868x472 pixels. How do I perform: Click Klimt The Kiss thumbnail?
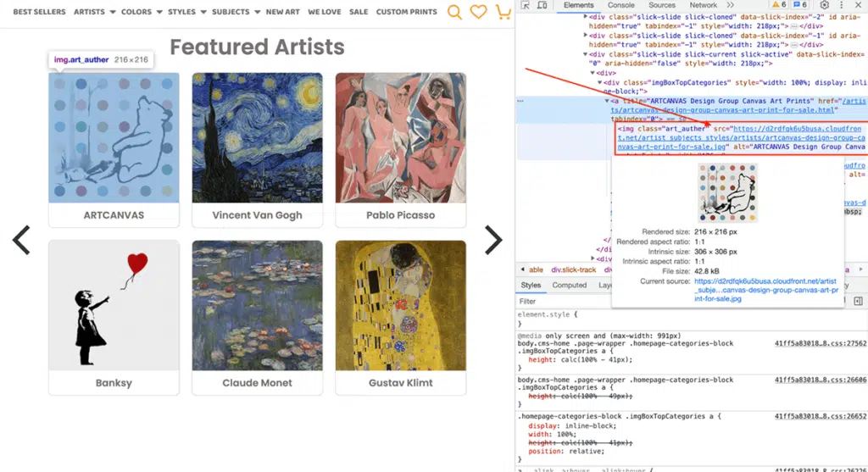point(400,305)
